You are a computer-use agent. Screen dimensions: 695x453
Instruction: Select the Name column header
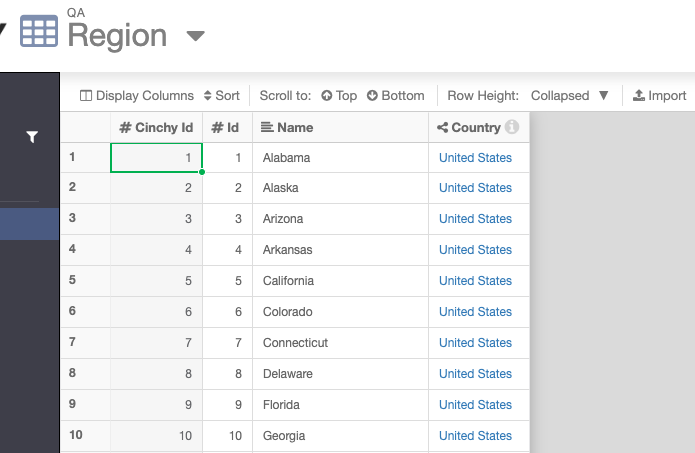(x=340, y=127)
